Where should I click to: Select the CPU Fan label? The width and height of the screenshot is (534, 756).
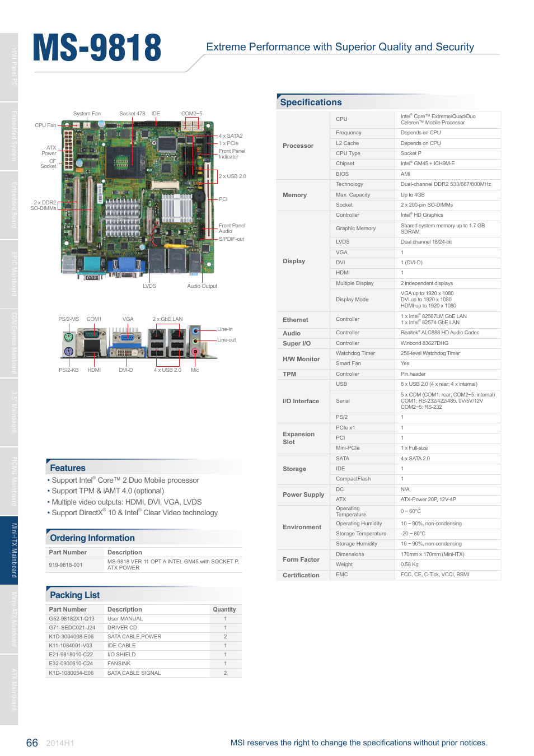click(45, 125)
